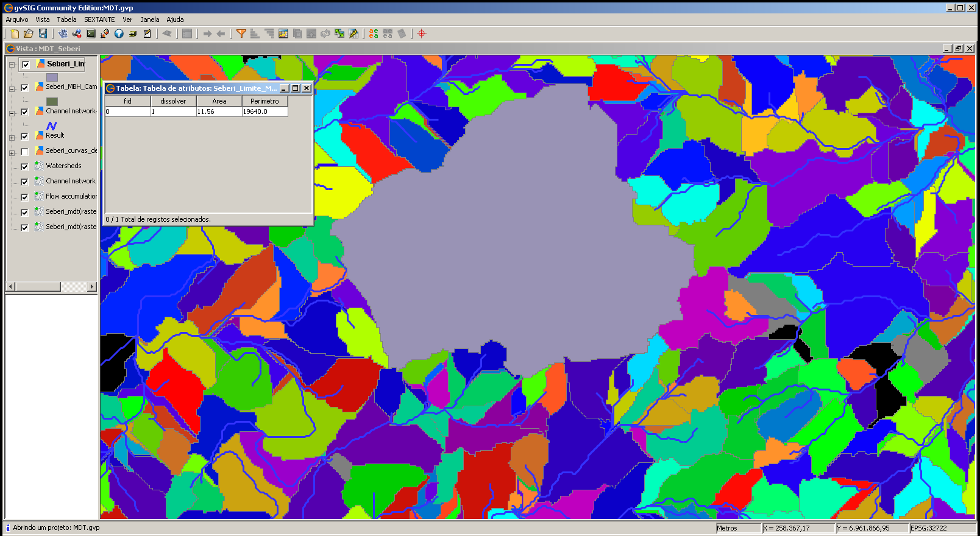Click the Seberi_Lim legend color swatch

pos(52,77)
